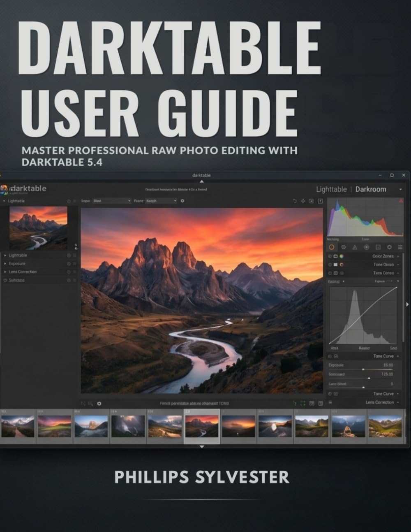Screen dimensions: 411x532
Task: Click the second icon in module group tabs
Action: (343, 247)
